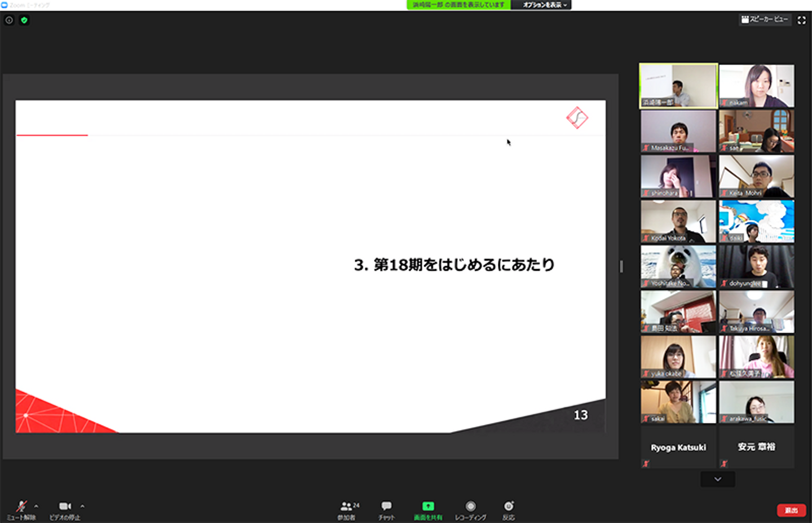Click the green screen sharing status banner
812x523 pixels.
(458, 5)
